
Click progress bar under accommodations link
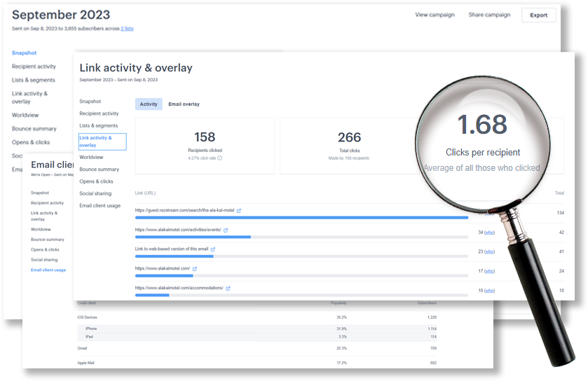(301, 296)
